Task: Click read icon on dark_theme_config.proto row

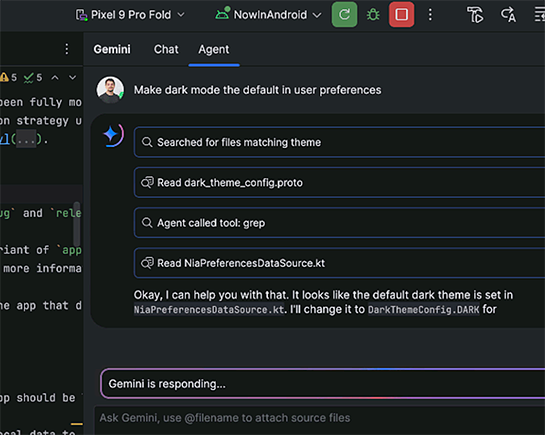Action: point(147,182)
